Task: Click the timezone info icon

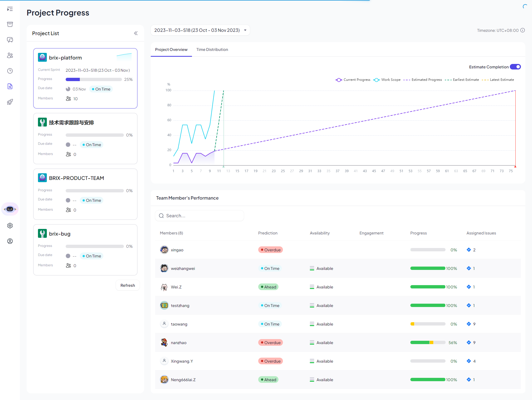Action: pos(523,30)
